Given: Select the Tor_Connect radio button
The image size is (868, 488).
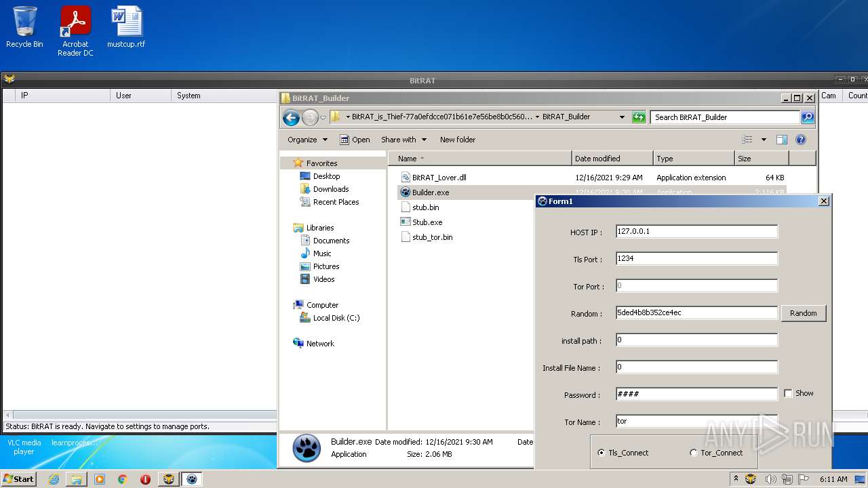Looking at the screenshot, I should [x=693, y=453].
